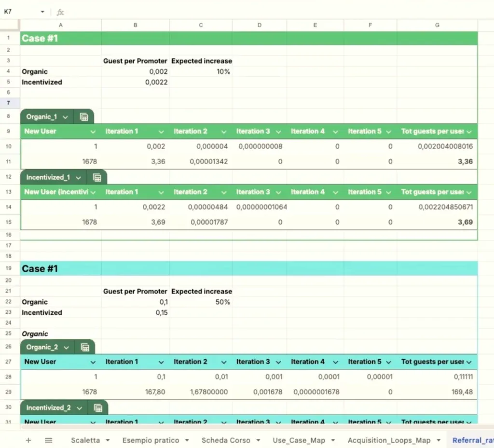The height and width of the screenshot is (448, 494).
Task: Open the Name box dropdown arrow
Action: [42, 12]
